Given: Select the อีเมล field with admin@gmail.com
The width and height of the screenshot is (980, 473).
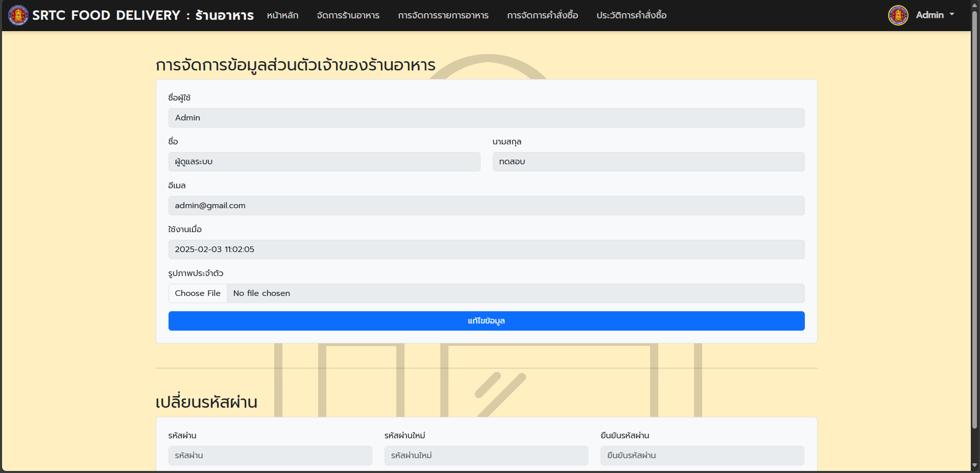Looking at the screenshot, I should 486,206.
